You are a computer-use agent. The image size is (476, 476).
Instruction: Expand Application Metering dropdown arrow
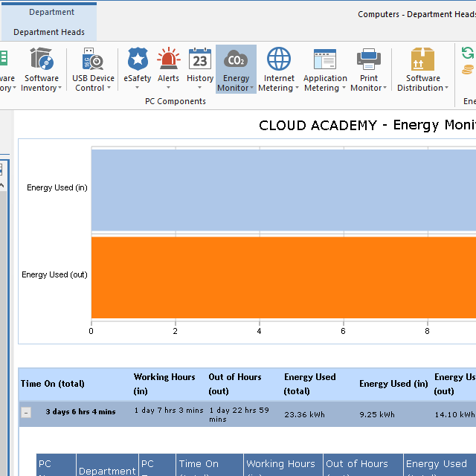click(344, 88)
